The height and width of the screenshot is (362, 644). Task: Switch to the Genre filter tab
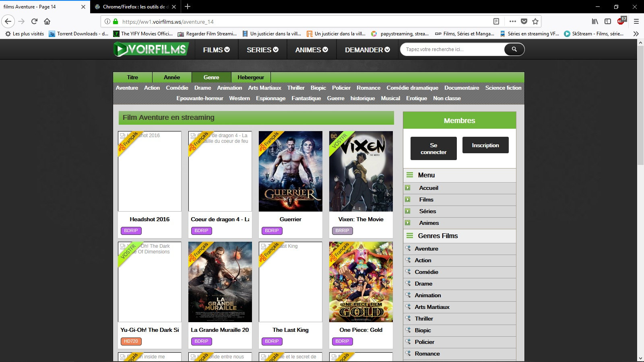click(211, 77)
